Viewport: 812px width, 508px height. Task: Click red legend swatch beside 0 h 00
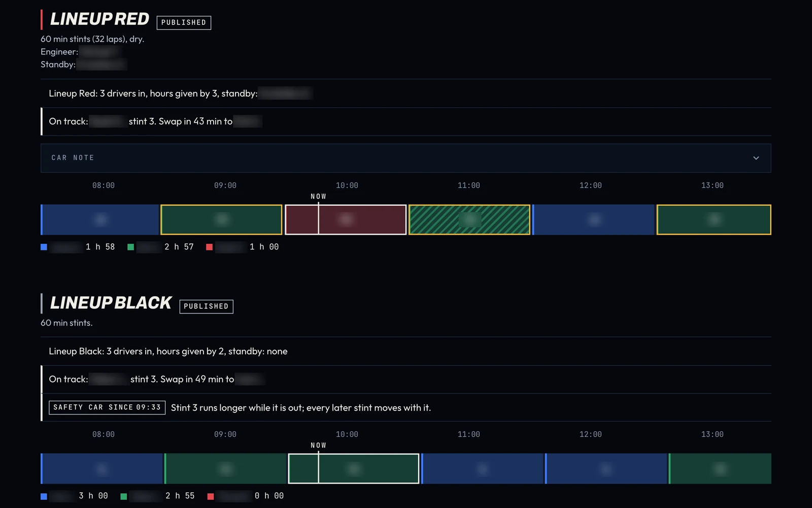(210, 496)
